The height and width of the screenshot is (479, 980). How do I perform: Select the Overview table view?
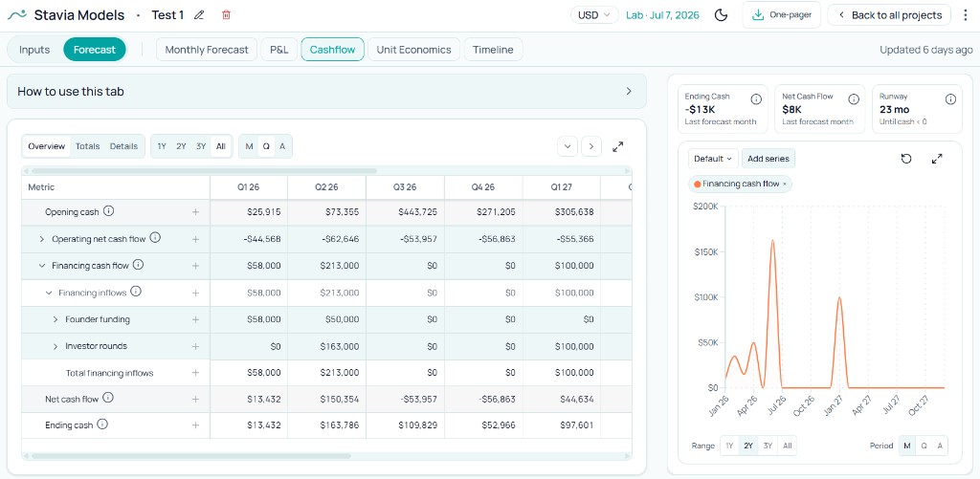(46, 146)
